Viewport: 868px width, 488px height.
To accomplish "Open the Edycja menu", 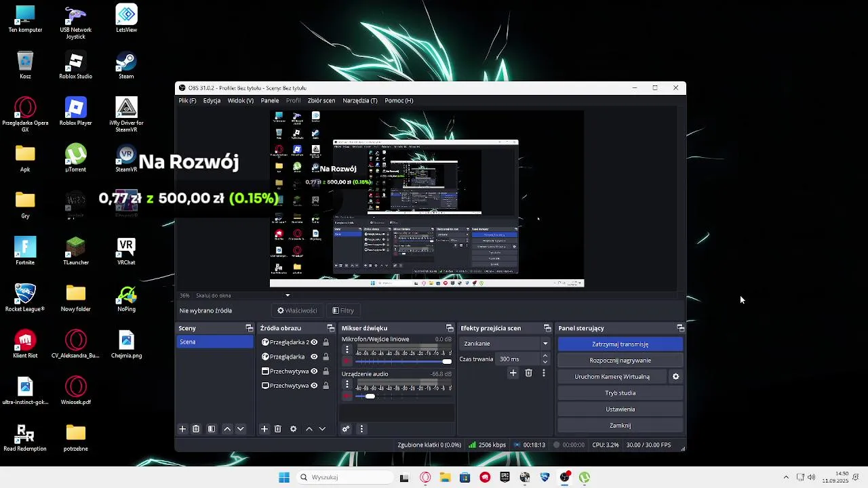I will coord(212,100).
